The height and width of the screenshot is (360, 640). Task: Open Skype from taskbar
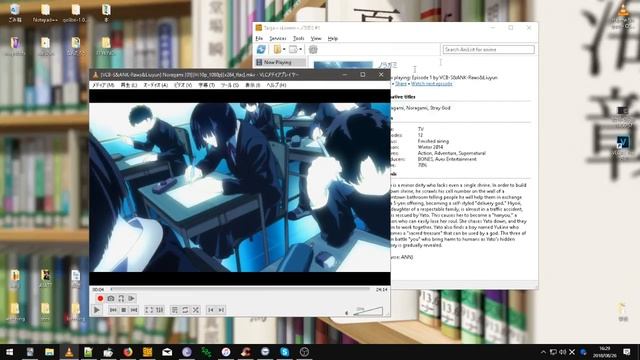click(x=284, y=352)
